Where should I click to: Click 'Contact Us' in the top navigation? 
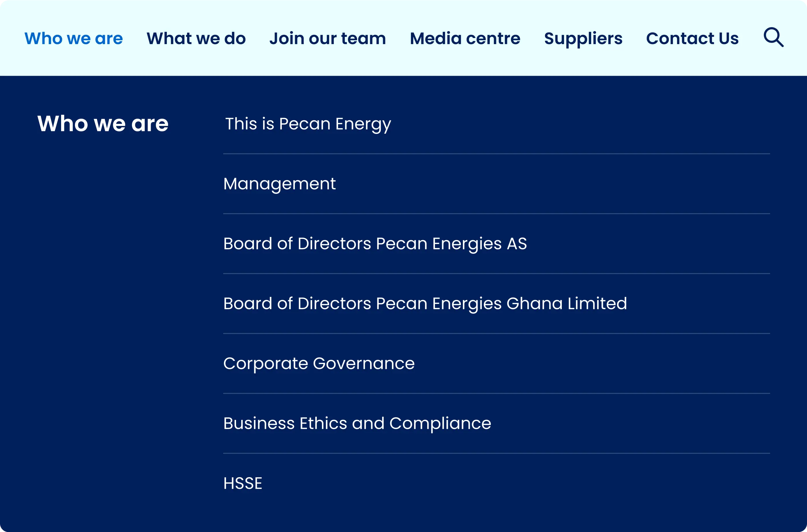692,38
